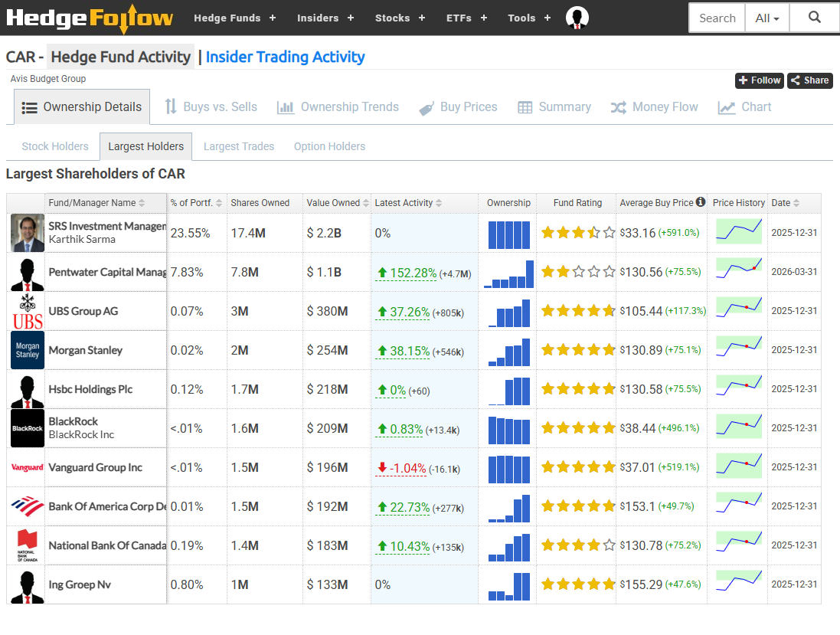Select the Hedge Fund Activity heading tab
The image size is (840, 635).
click(x=120, y=57)
